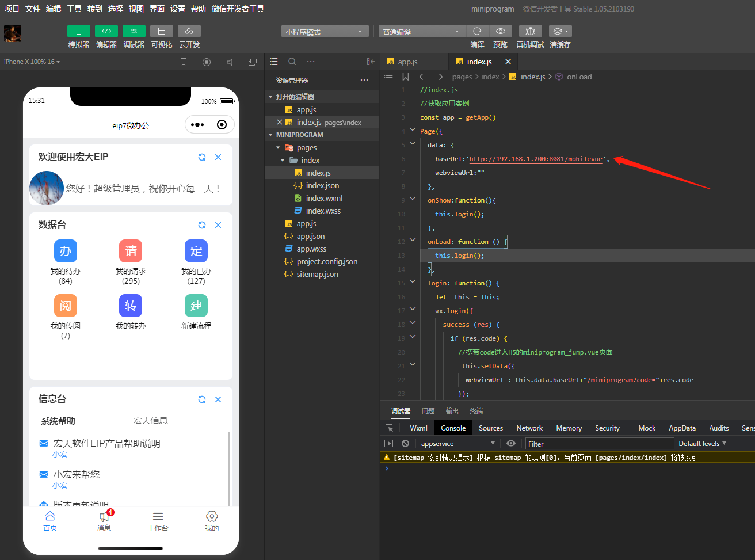Tap 宏天软件EIP产品帮助说明 link in simulator
This screenshot has height=560, width=755.
(x=106, y=444)
